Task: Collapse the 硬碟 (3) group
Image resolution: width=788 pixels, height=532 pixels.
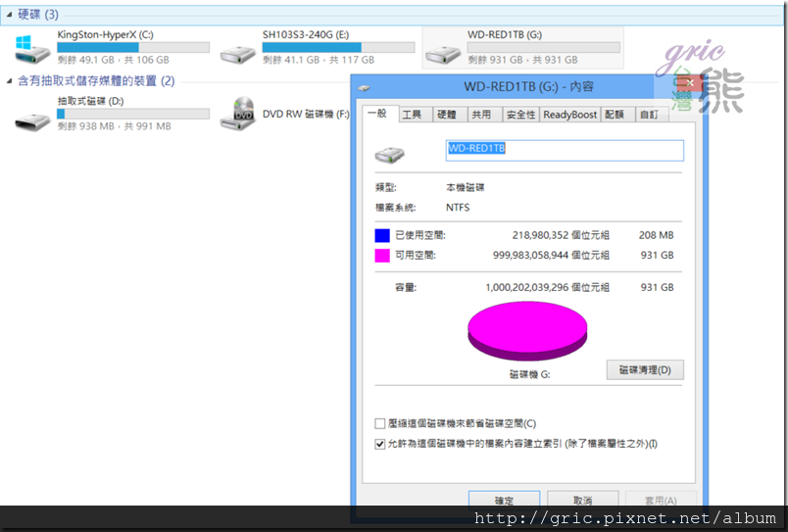Action: (x=9, y=15)
